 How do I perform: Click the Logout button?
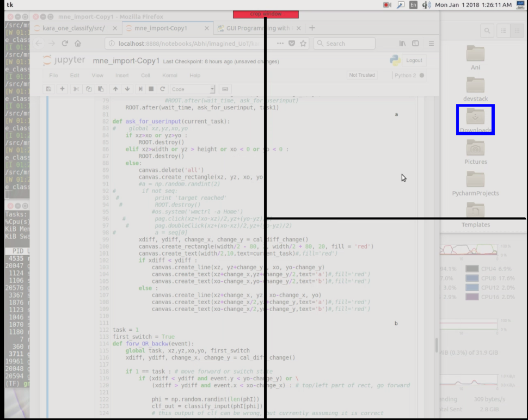pyautogui.click(x=414, y=60)
